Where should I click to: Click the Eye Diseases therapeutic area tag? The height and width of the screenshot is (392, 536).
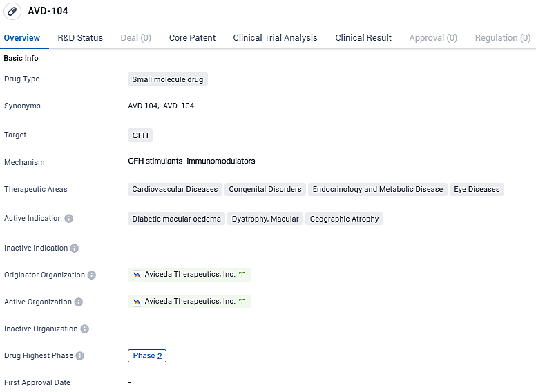(477, 189)
